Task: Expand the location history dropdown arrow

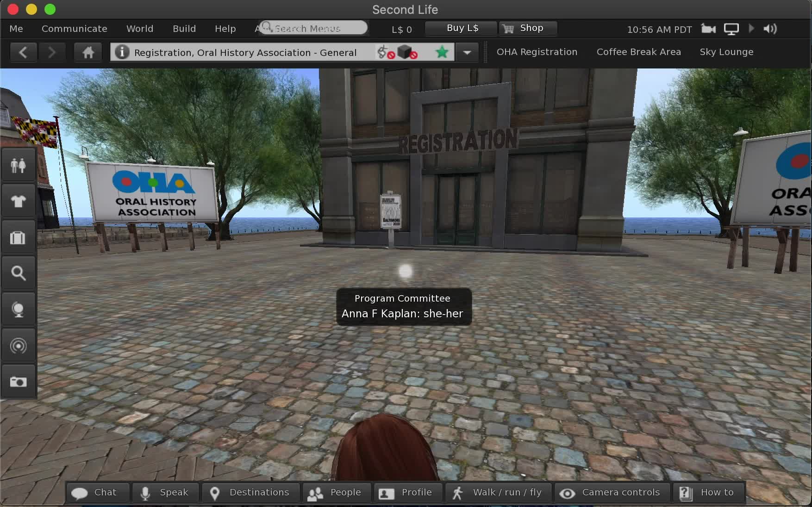Action: tap(467, 52)
